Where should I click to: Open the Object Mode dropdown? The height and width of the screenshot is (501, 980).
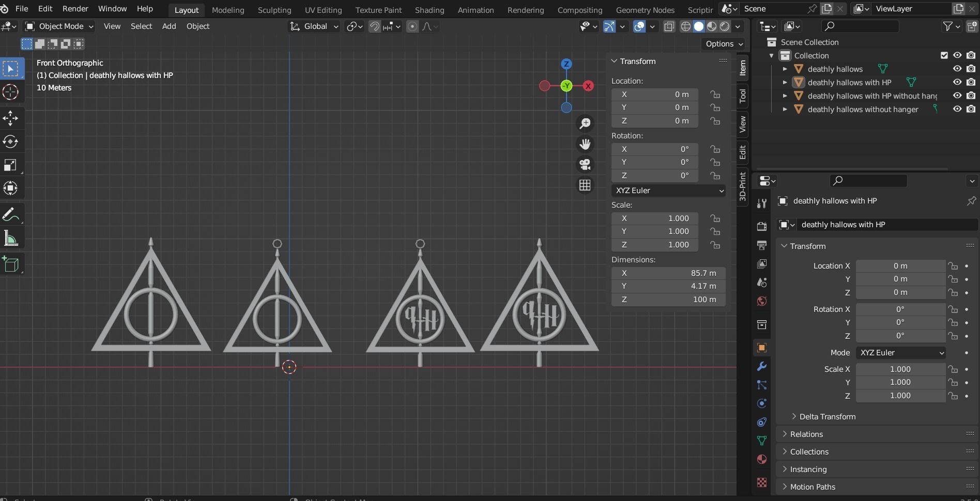[x=59, y=26]
